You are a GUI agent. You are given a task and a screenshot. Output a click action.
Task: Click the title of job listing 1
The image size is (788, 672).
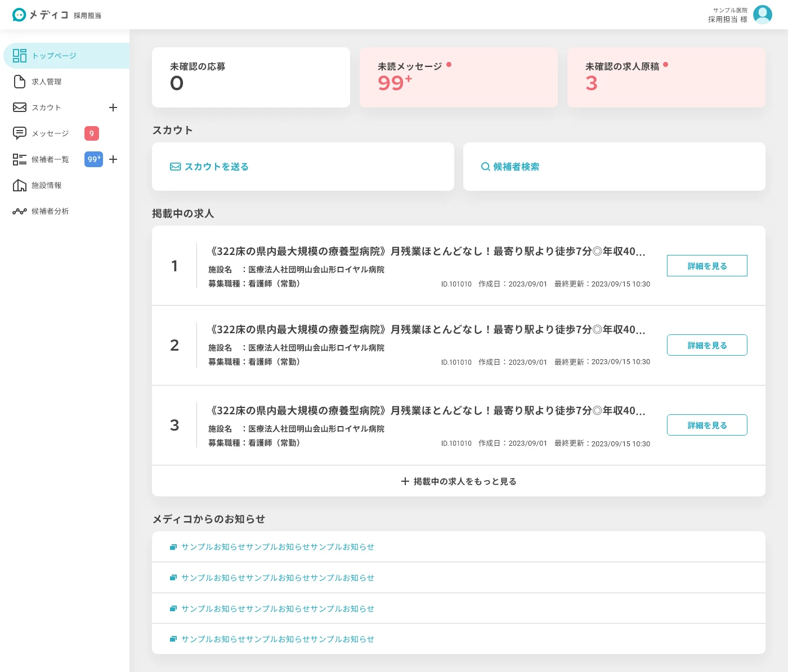(427, 251)
